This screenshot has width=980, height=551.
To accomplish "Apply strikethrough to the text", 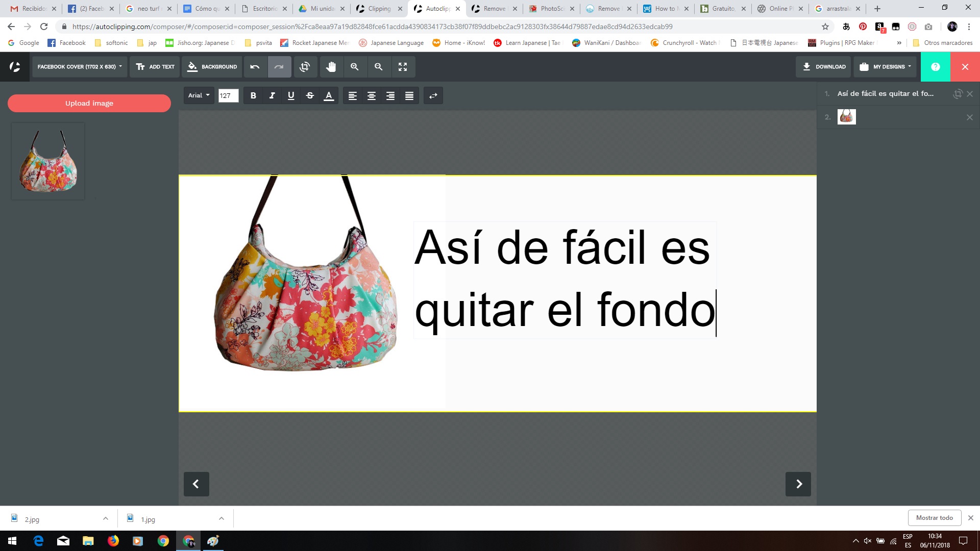I will pos(310,95).
